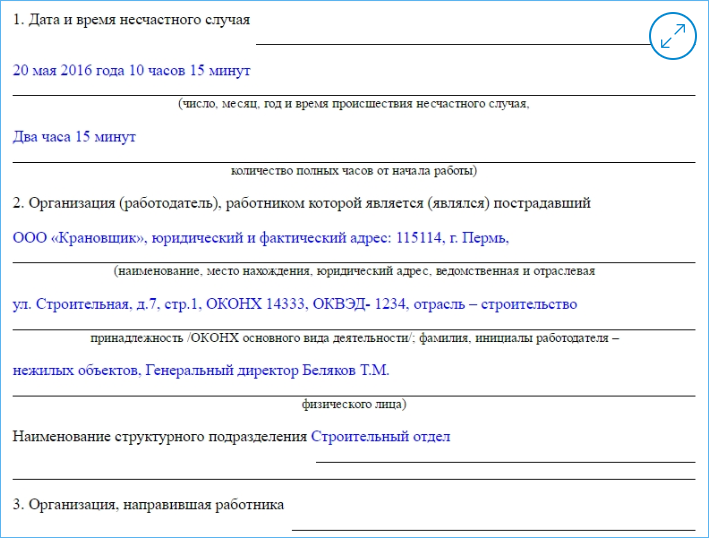
Task: Select the date text "20 мая 2016 года"
Action: (70, 70)
